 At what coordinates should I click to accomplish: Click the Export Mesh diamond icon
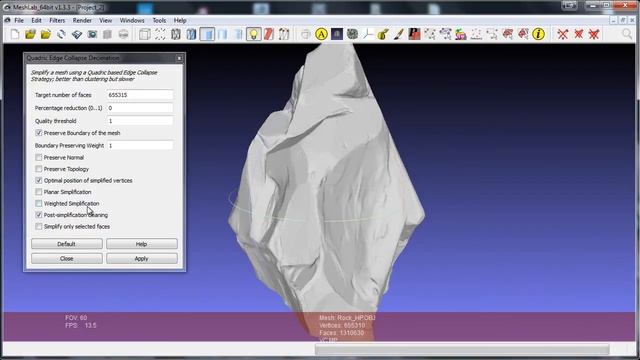(77, 34)
